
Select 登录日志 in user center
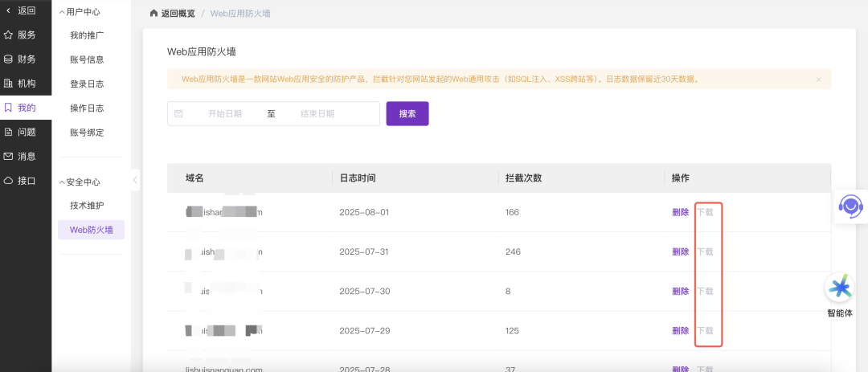[x=87, y=84]
